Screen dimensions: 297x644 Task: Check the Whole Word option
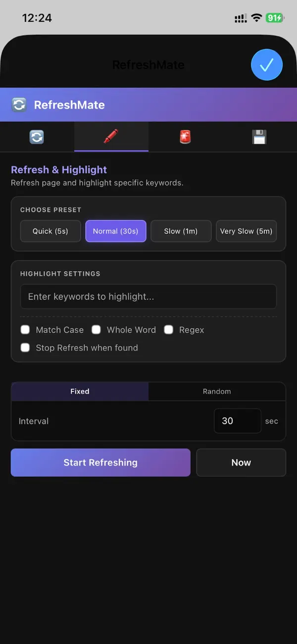click(x=96, y=329)
